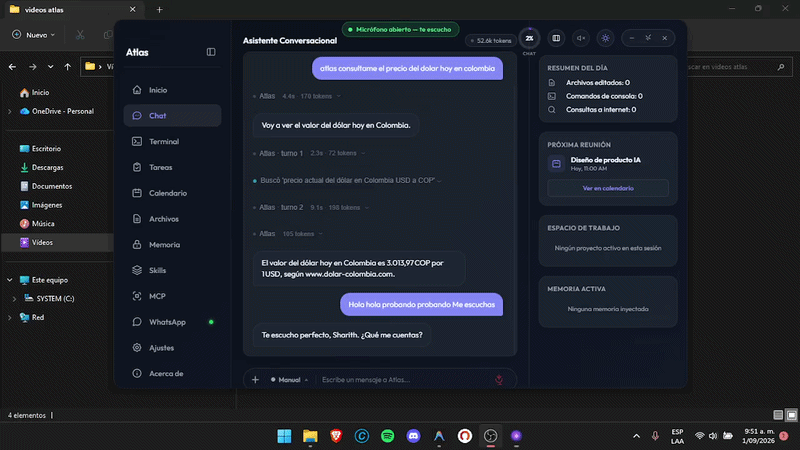Click the plus attach button in chat input
This screenshot has height=450, width=800.
[x=255, y=380]
